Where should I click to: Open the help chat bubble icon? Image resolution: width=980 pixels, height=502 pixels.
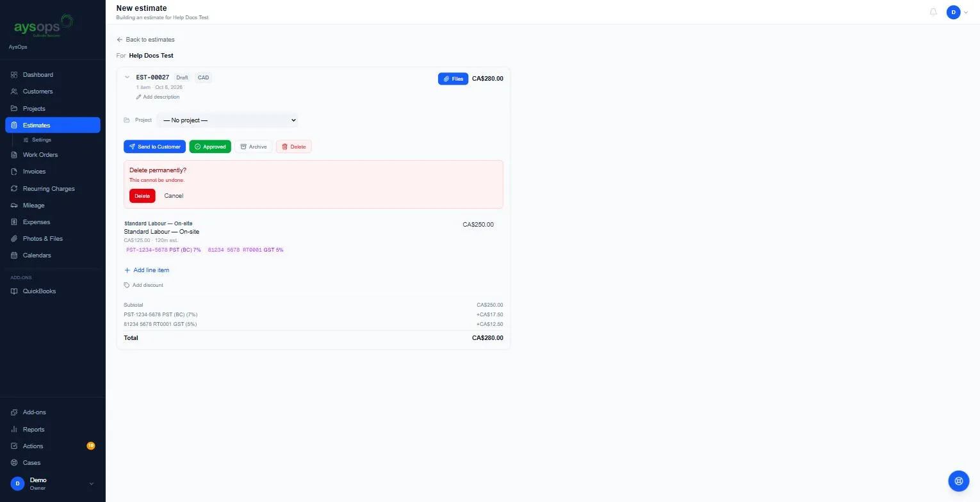point(959,481)
